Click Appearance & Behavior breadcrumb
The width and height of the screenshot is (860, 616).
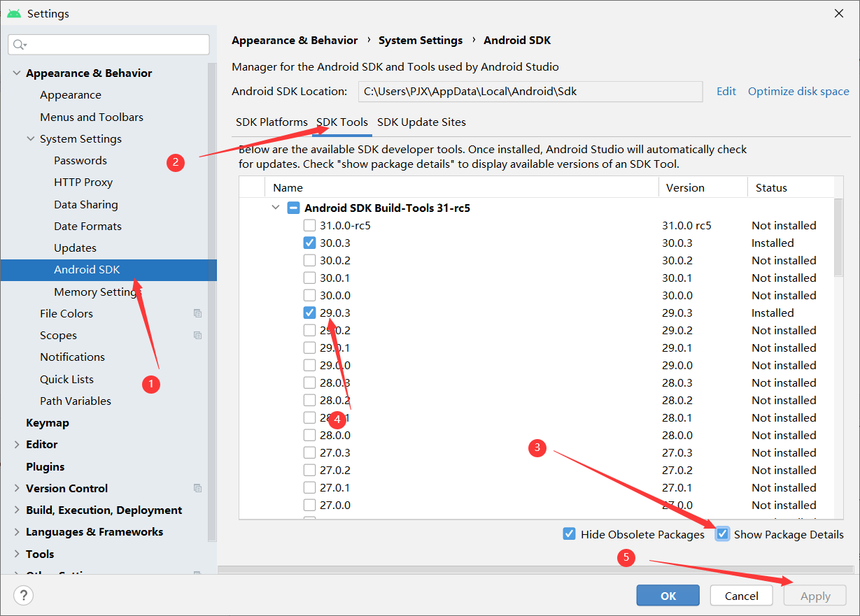pyautogui.click(x=295, y=41)
